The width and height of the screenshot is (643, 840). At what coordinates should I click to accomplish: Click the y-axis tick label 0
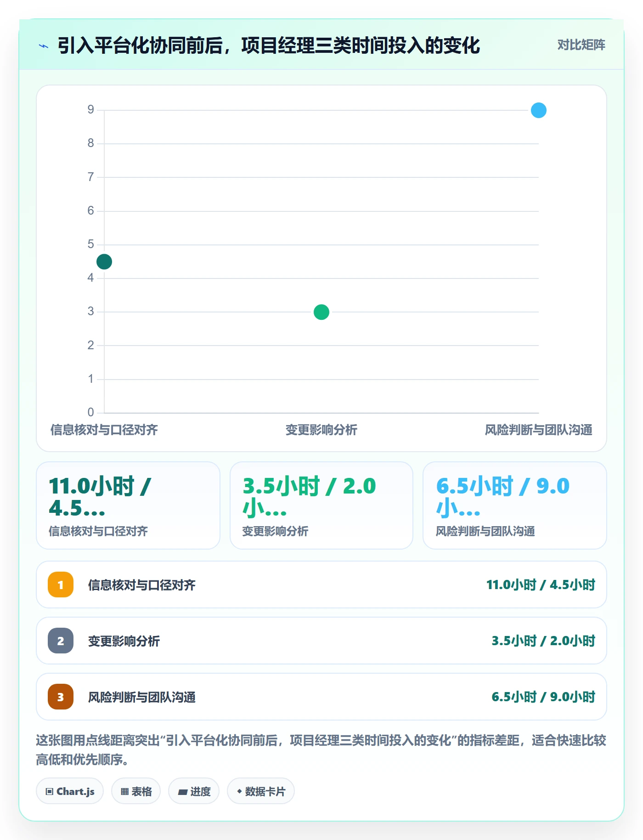tap(91, 412)
